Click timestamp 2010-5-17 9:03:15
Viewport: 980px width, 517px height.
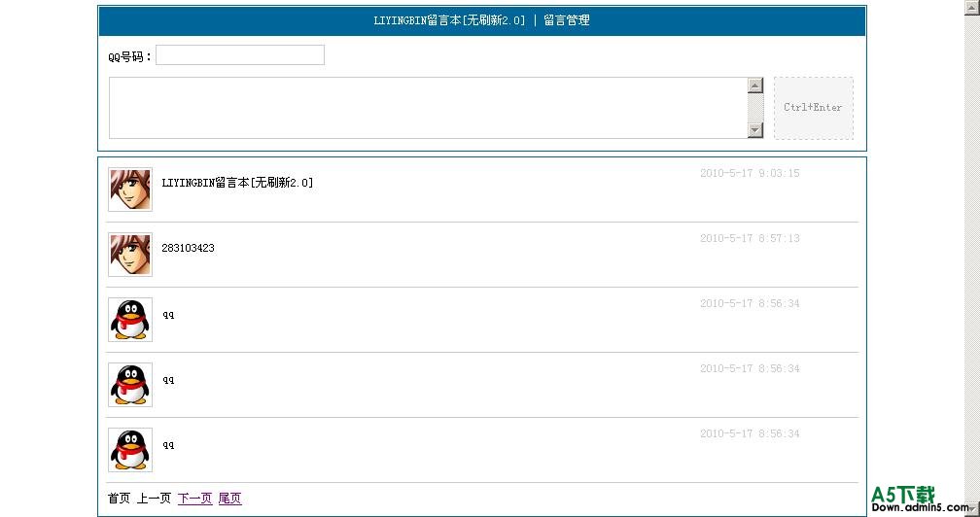[x=750, y=173]
